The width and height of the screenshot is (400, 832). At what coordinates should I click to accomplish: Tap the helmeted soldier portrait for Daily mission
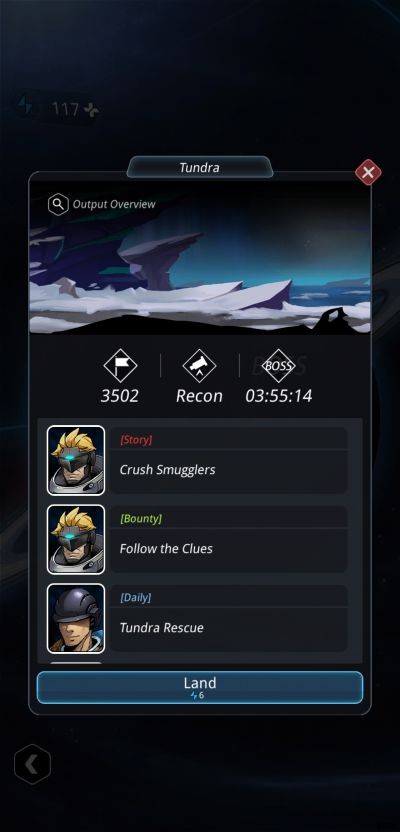coord(76,619)
